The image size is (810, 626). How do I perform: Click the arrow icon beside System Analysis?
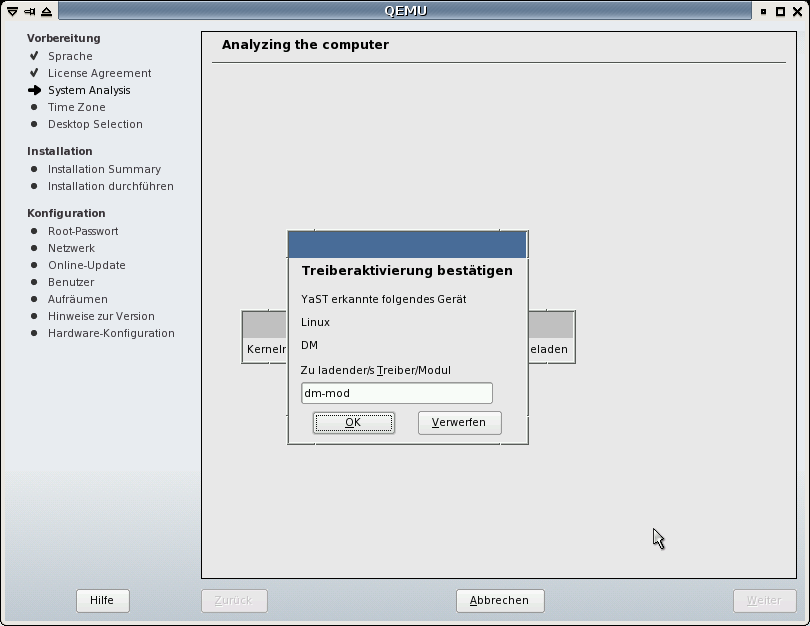click(34, 90)
